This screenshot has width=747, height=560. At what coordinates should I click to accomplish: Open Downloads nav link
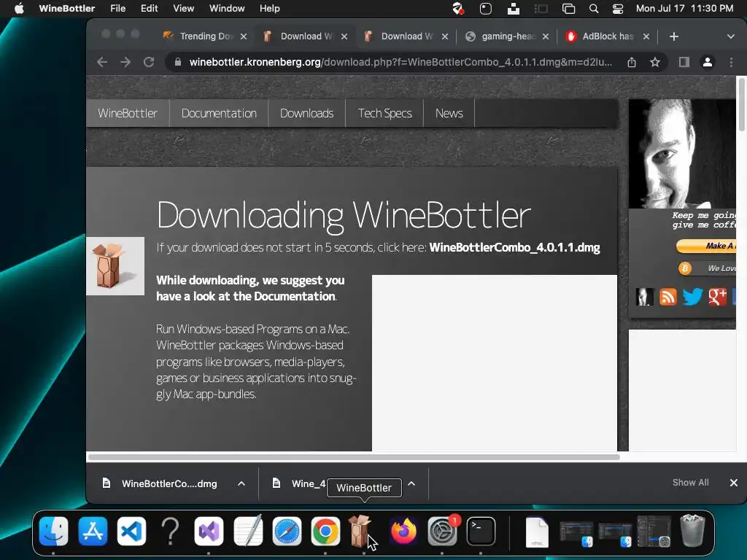pyautogui.click(x=307, y=113)
